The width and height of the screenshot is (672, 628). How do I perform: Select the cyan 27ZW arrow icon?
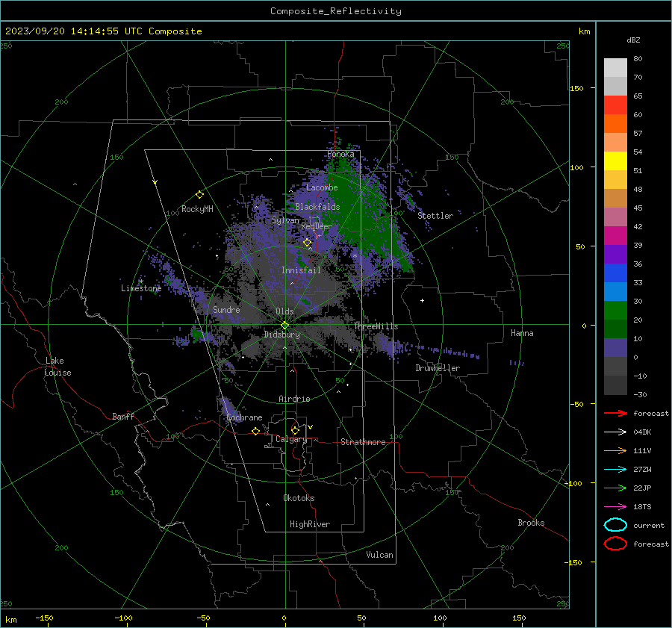coord(615,470)
